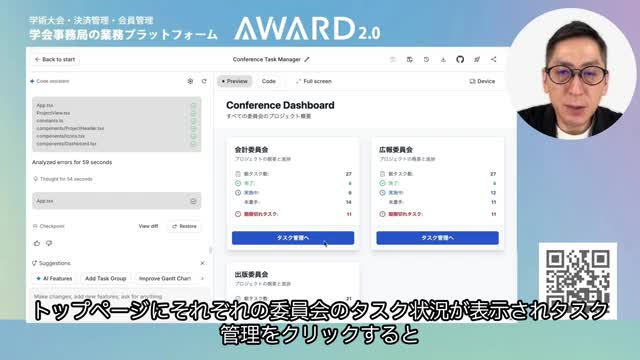
Task: Give thumbs down feedback
Action: click(x=49, y=243)
